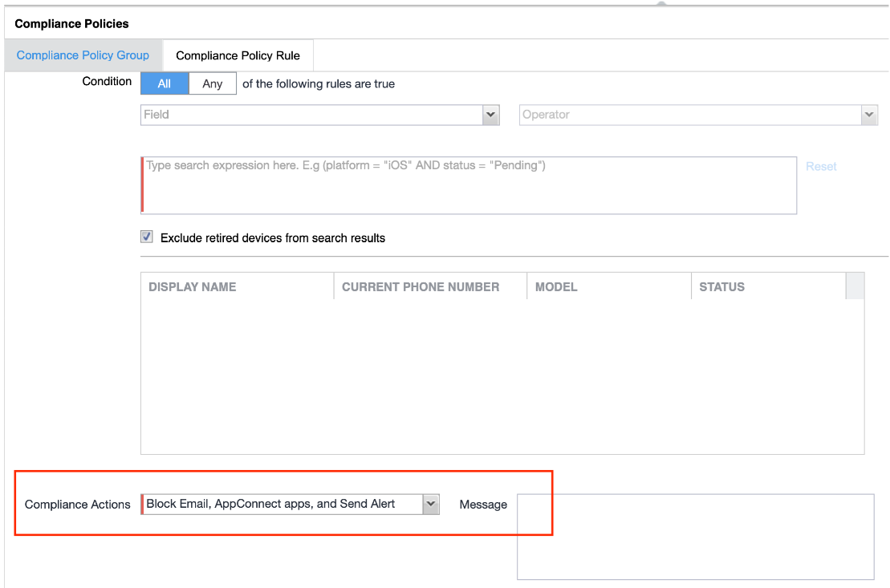Click the empty device results table area

click(x=502, y=377)
